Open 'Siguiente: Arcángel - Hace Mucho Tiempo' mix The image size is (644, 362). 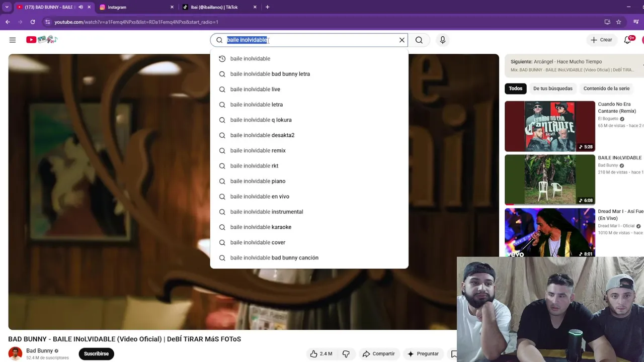pos(574,65)
